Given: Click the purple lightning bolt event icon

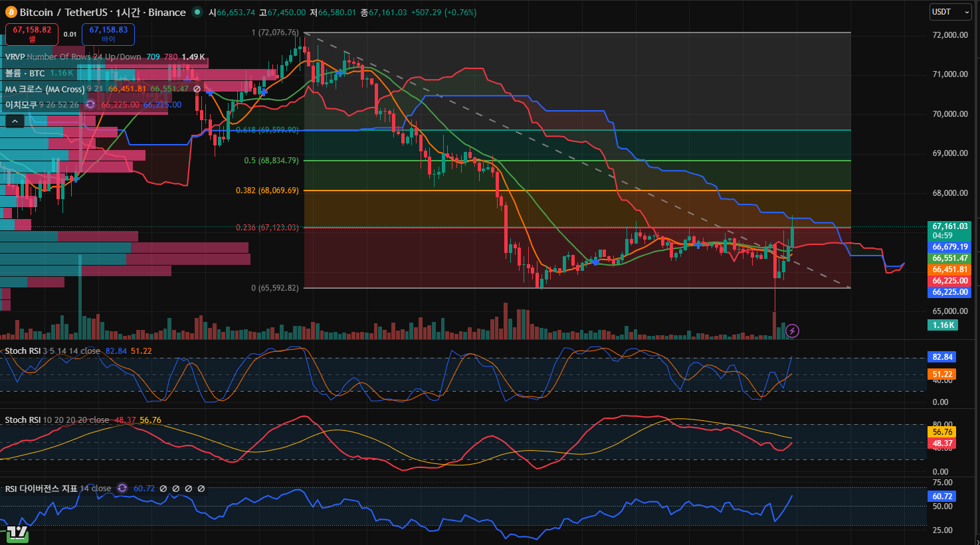Looking at the screenshot, I should pos(792,331).
